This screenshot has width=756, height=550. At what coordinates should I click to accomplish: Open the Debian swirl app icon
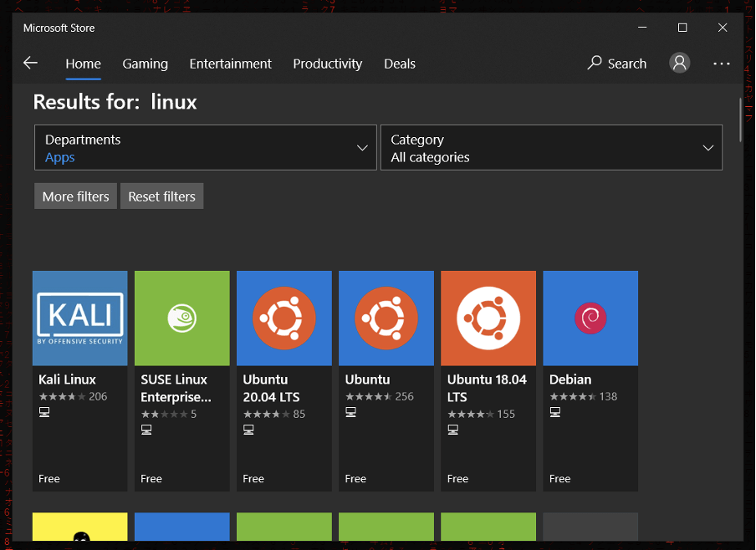pyautogui.click(x=590, y=318)
